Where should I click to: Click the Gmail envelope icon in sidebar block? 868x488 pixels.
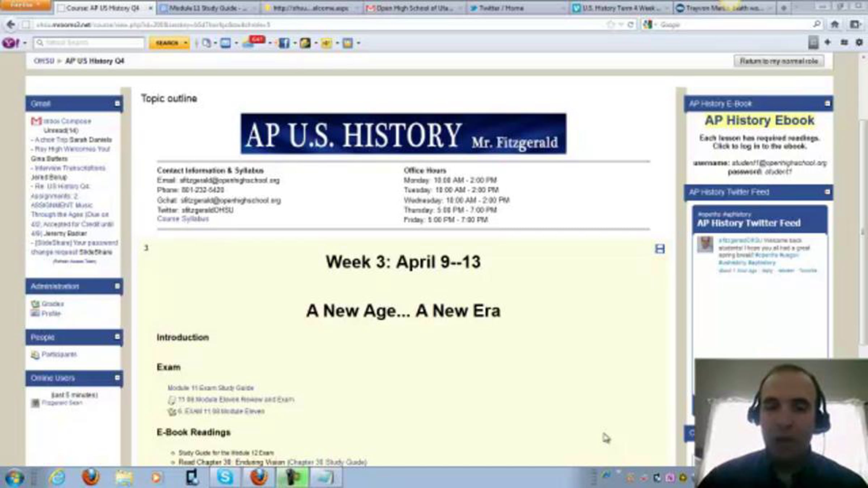click(x=36, y=121)
